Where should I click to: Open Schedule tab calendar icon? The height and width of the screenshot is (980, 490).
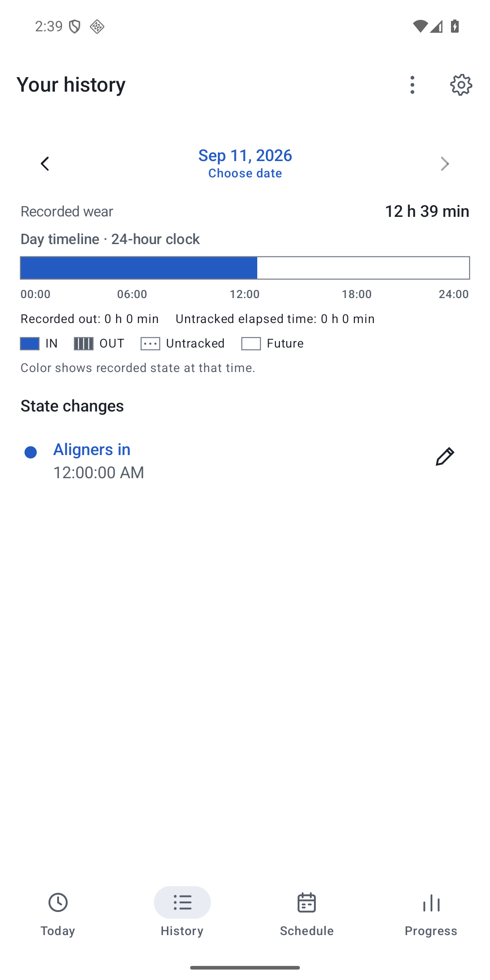[307, 902]
